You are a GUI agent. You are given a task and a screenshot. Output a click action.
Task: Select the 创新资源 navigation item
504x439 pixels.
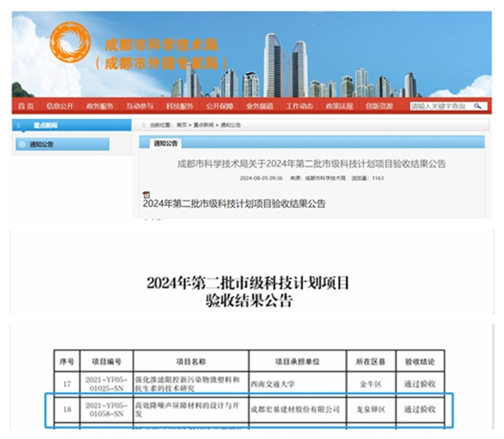point(379,106)
